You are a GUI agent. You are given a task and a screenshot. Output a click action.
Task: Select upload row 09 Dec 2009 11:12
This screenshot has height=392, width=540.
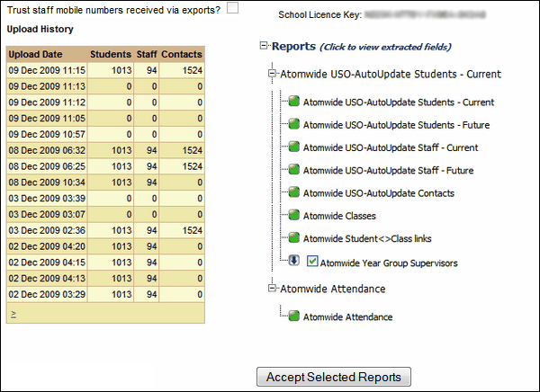point(105,102)
